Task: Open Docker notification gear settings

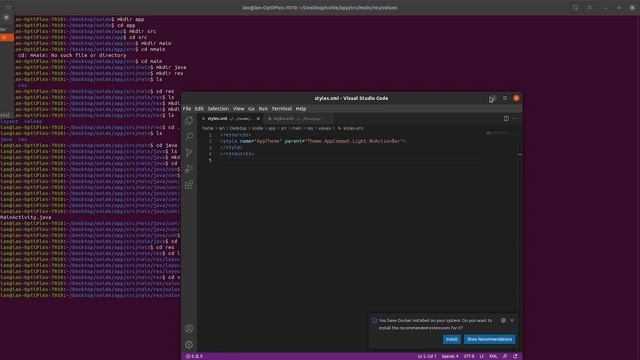Action: [x=503, y=320]
